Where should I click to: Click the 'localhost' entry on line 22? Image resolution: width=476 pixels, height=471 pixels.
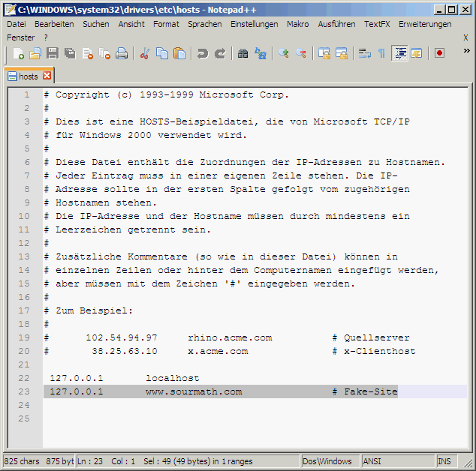pyautogui.click(x=173, y=378)
